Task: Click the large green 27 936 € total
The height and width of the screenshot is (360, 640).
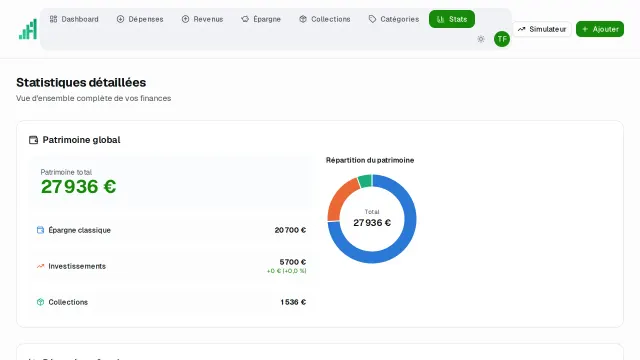Action: point(78,187)
